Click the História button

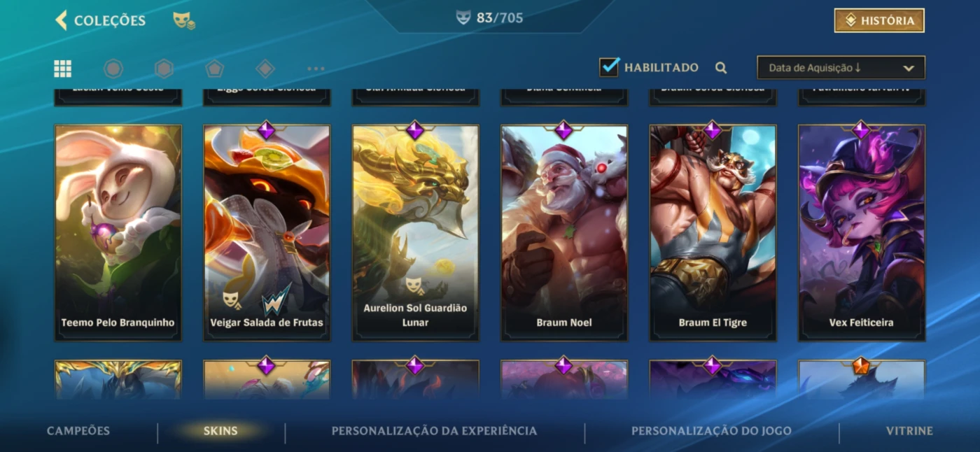coord(879,20)
